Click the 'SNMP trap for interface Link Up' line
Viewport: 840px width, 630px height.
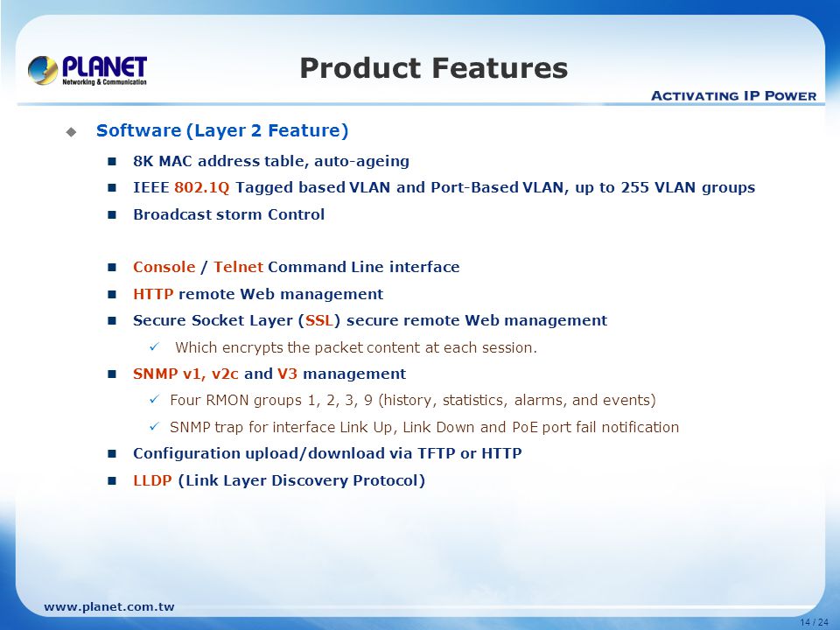point(424,428)
